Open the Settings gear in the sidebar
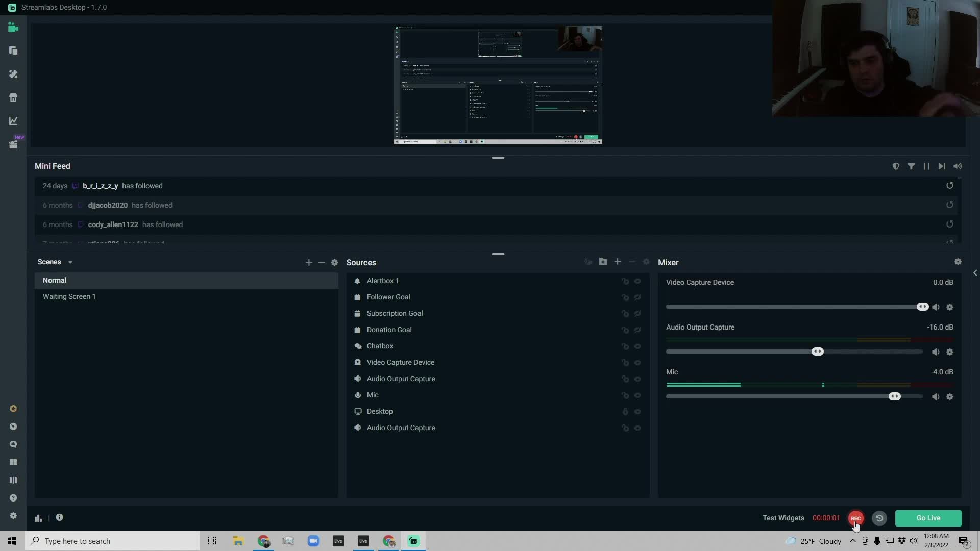Image resolution: width=980 pixels, height=551 pixels. [13, 516]
